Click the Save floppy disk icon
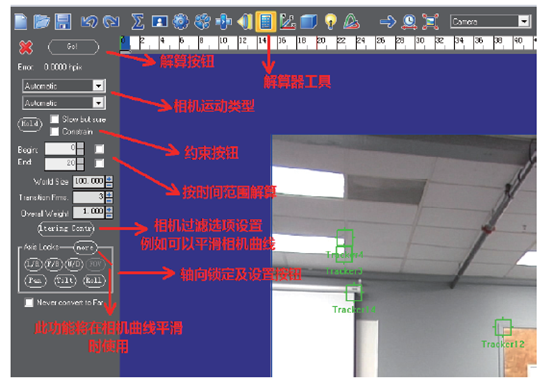 tap(63, 22)
